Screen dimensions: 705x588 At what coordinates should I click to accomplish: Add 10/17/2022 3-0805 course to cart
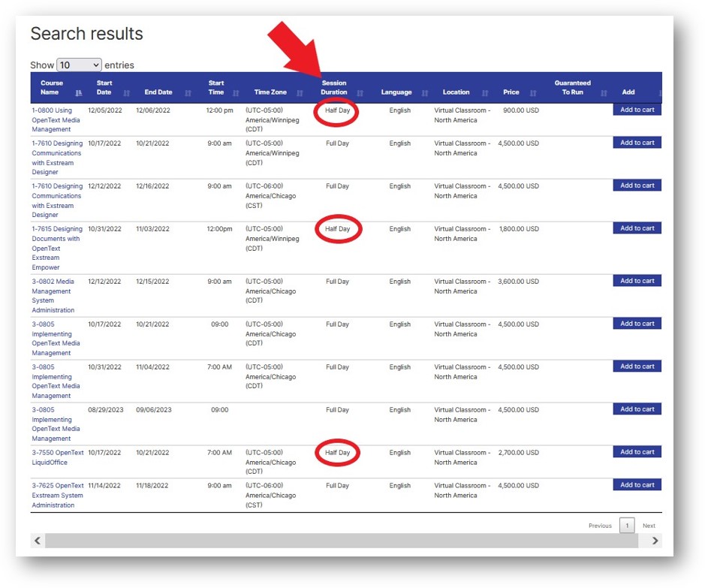tap(637, 323)
